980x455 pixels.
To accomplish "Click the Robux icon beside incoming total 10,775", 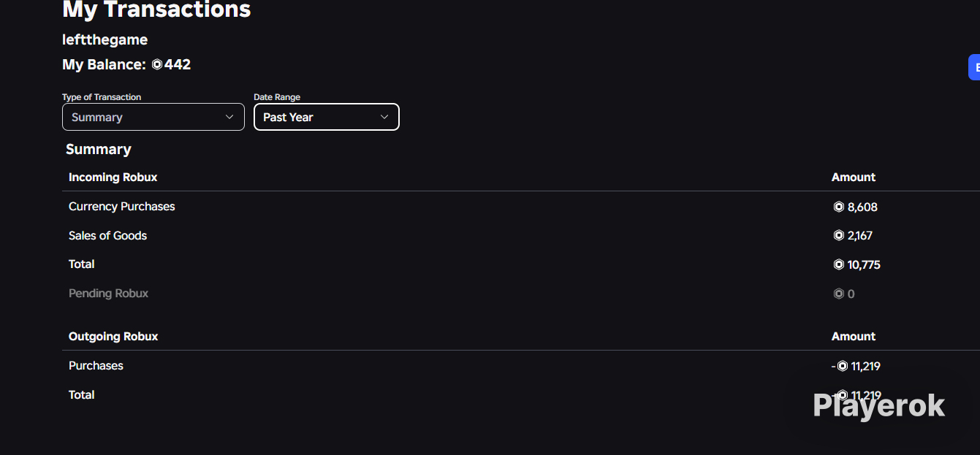I will (839, 264).
